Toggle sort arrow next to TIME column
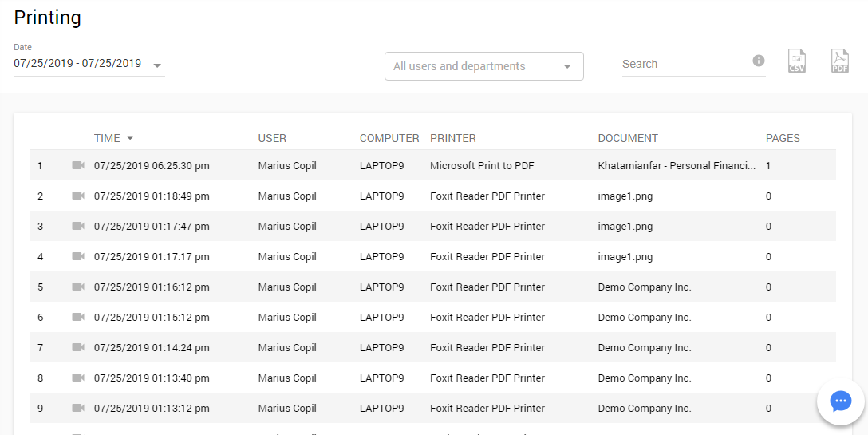This screenshot has width=868, height=435. [130, 139]
